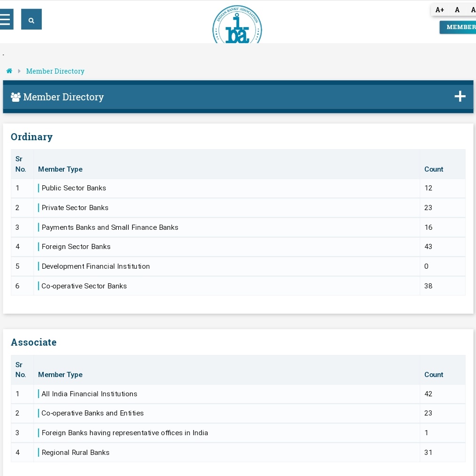This screenshot has height=476, width=476.
Task: Open the IBA logo homepage link
Action: (x=237, y=25)
